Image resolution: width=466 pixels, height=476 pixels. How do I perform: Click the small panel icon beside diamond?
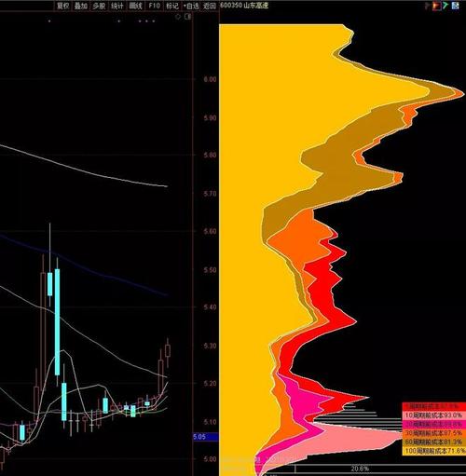click(188, 17)
